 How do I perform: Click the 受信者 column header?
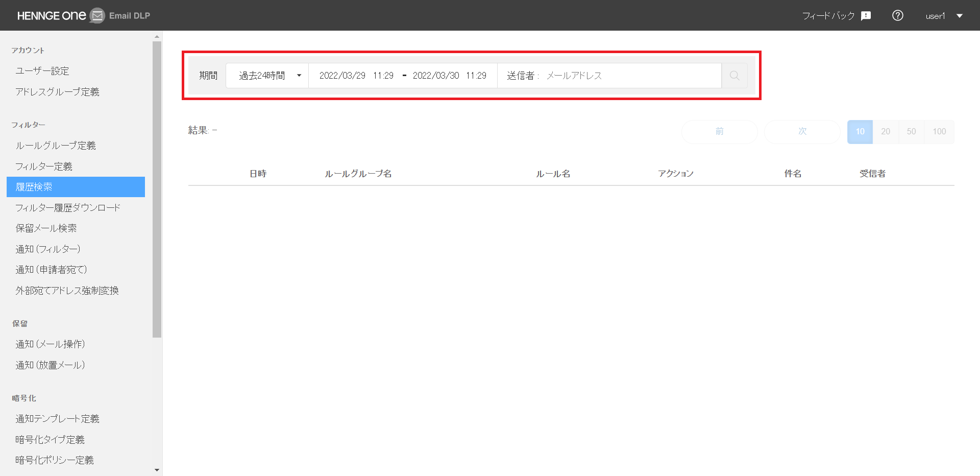click(x=873, y=174)
